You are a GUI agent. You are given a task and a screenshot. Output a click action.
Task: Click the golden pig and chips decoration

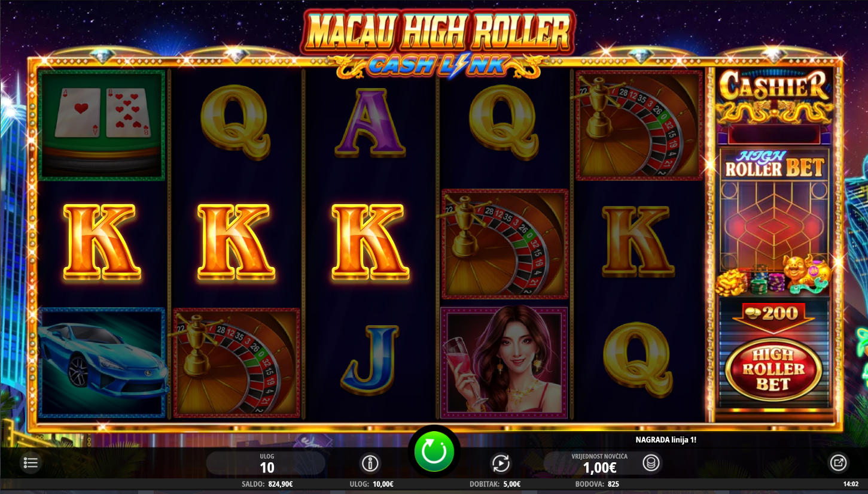pyautogui.click(x=774, y=275)
